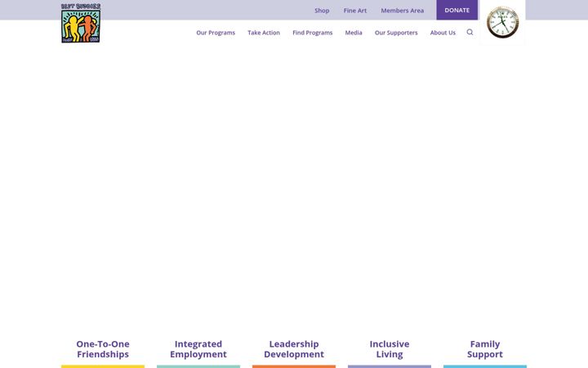Screen dimensions: 588x368
Task: Select One-To-One Friendships program heading
Action: pyautogui.click(x=103, y=349)
